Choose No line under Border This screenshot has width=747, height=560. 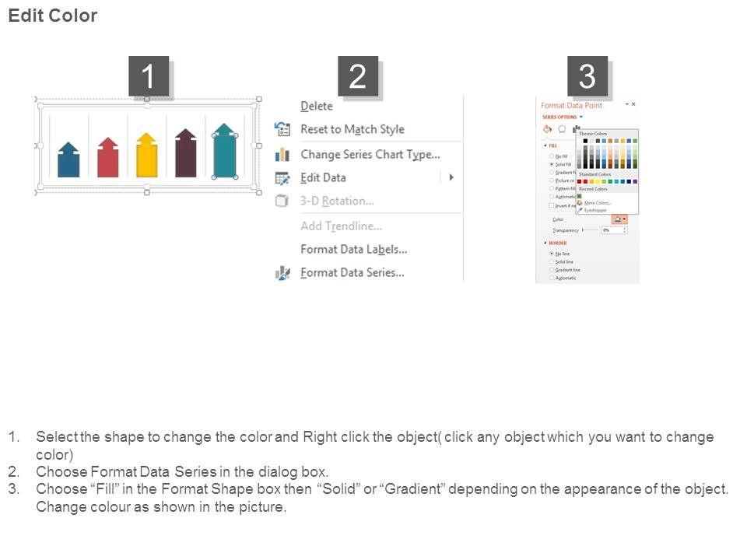tap(552, 254)
